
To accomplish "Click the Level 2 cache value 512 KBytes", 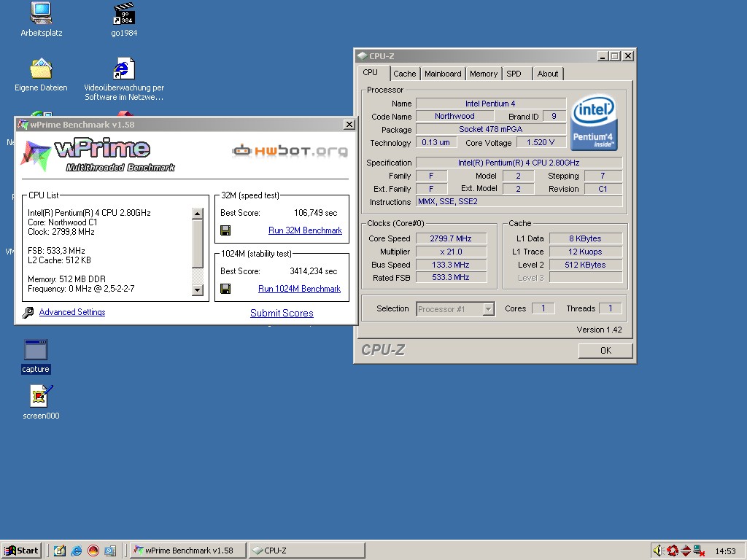I will click(x=586, y=265).
